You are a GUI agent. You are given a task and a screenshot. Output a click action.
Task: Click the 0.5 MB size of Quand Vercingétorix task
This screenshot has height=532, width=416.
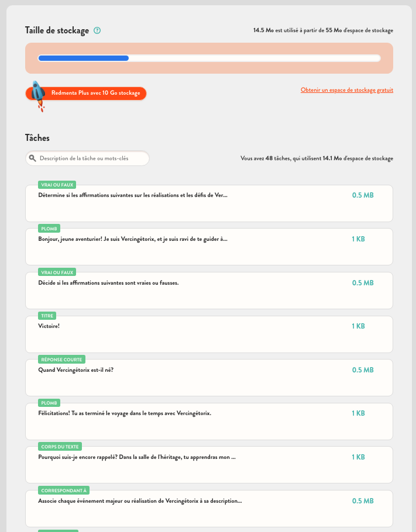363,370
